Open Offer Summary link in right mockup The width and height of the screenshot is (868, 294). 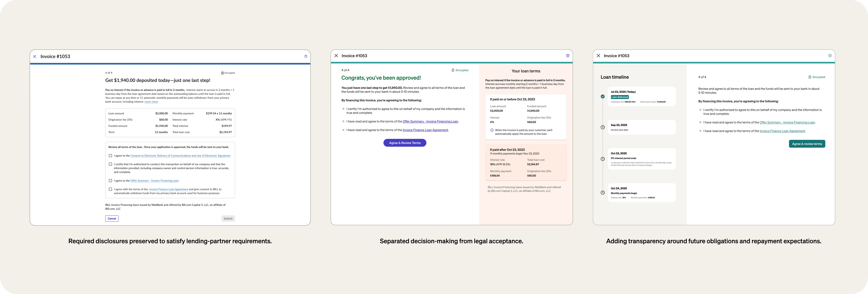point(787,122)
